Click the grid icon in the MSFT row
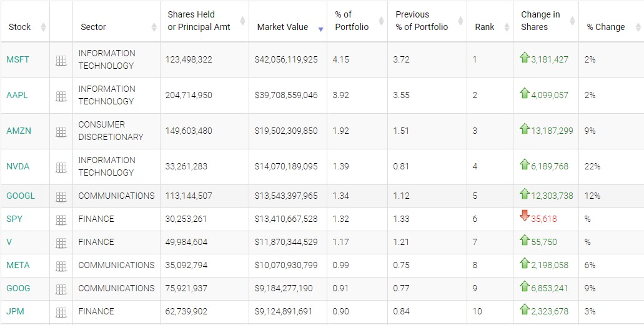This screenshot has width=644, height=325. tap(61, 61)
